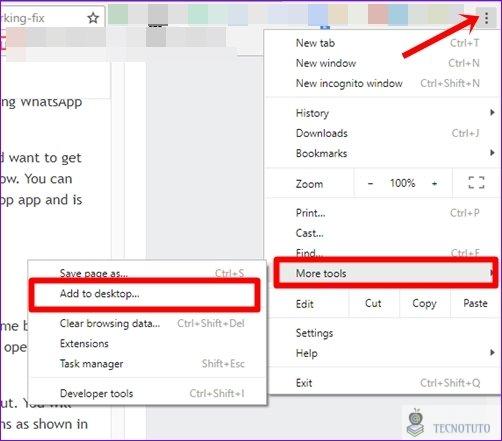Toggle fullscreen with the square bracket icon

pyautogui.click(x=476, y=183)
